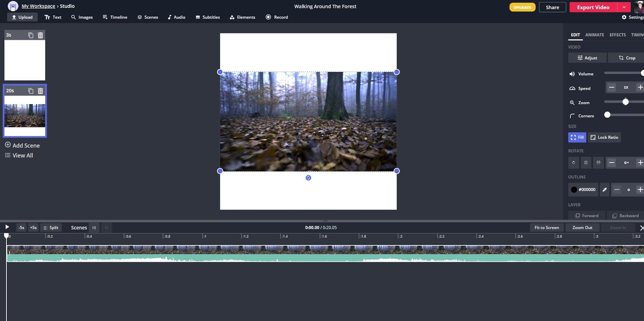Flip the video horizontally
The width and height of the screenshot is (644, 321).
click(586, 163)
